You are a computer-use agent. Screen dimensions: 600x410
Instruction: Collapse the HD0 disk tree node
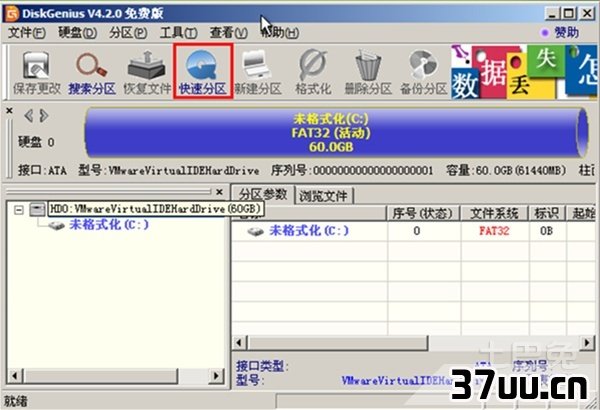point(19,210)
